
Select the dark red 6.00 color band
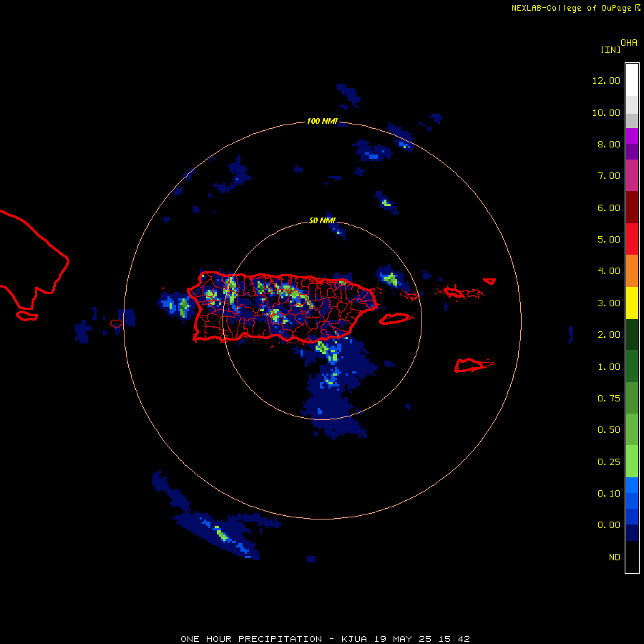[632, 208]
